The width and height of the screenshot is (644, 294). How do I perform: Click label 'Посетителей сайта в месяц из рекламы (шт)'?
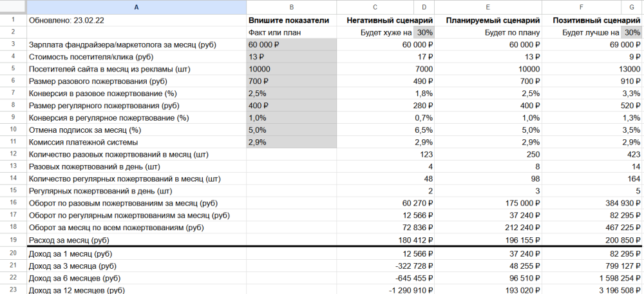(x=109, y=69)
